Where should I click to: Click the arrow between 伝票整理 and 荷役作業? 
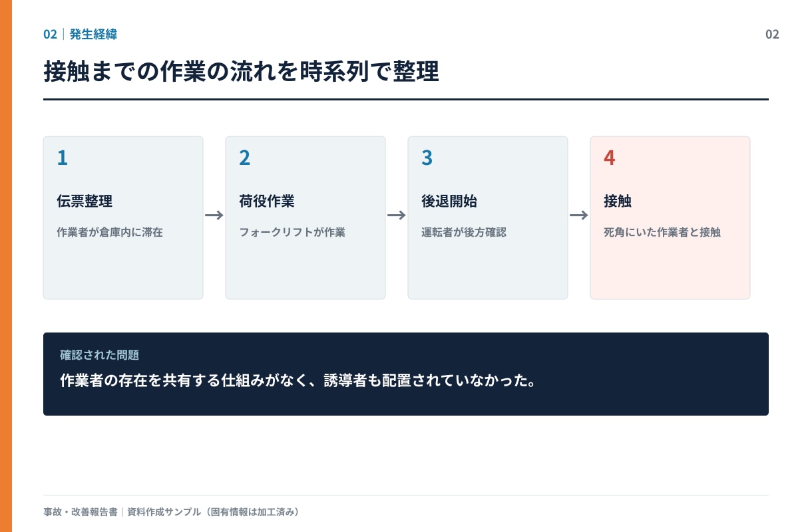point(214,215)
